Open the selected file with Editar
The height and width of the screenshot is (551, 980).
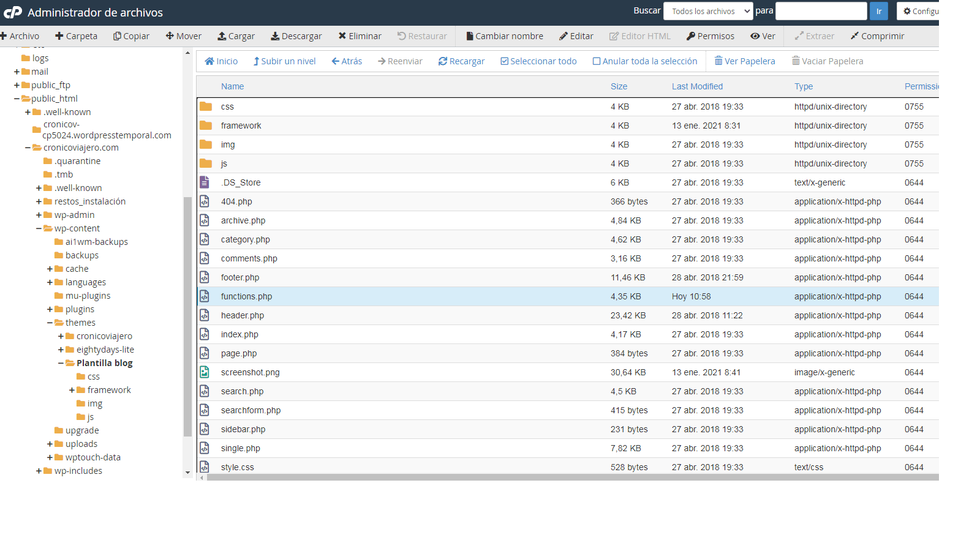pos(576,36)
